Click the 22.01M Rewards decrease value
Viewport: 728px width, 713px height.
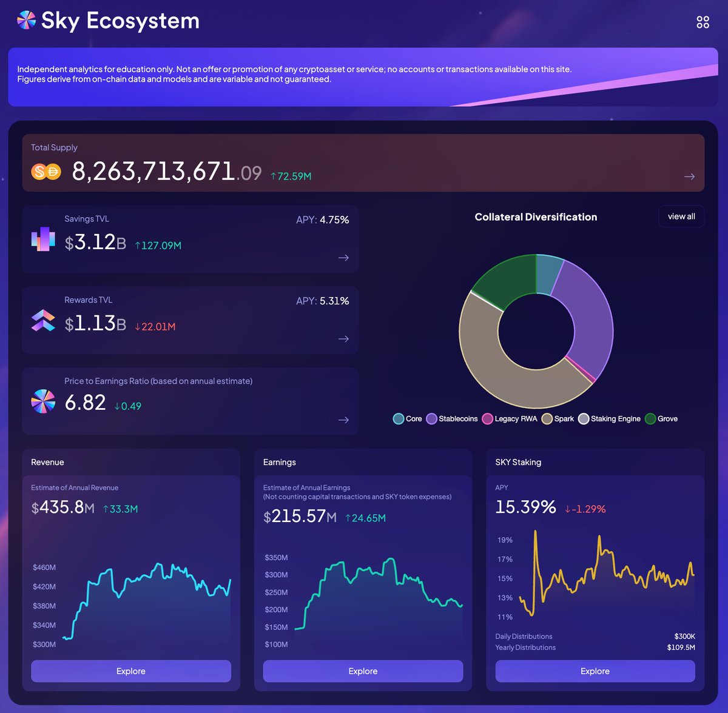coord(155,327)
